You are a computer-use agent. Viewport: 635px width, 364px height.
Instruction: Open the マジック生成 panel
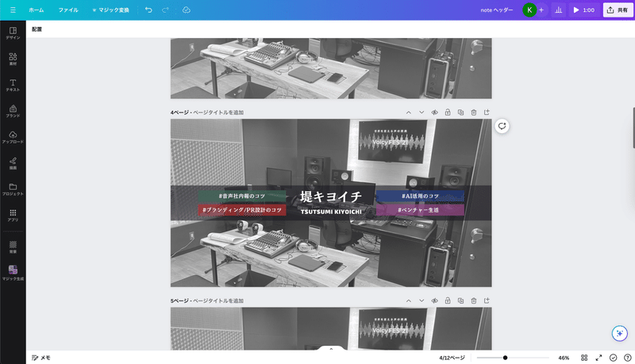(x=13, y=273)
